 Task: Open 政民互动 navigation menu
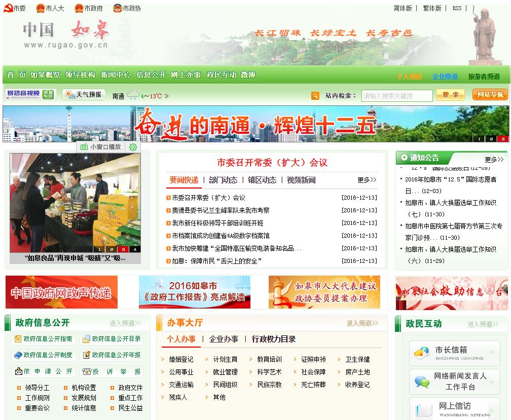(x=222, y=75)
